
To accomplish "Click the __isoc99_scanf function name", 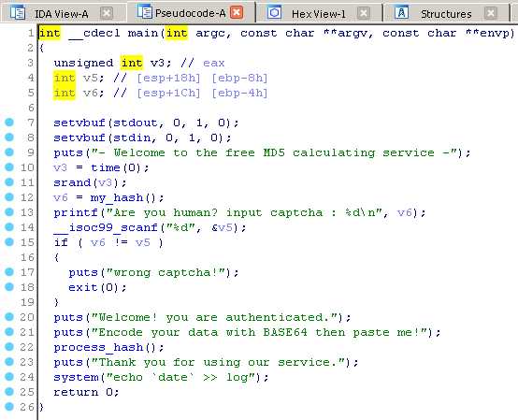I will point(106,227).
